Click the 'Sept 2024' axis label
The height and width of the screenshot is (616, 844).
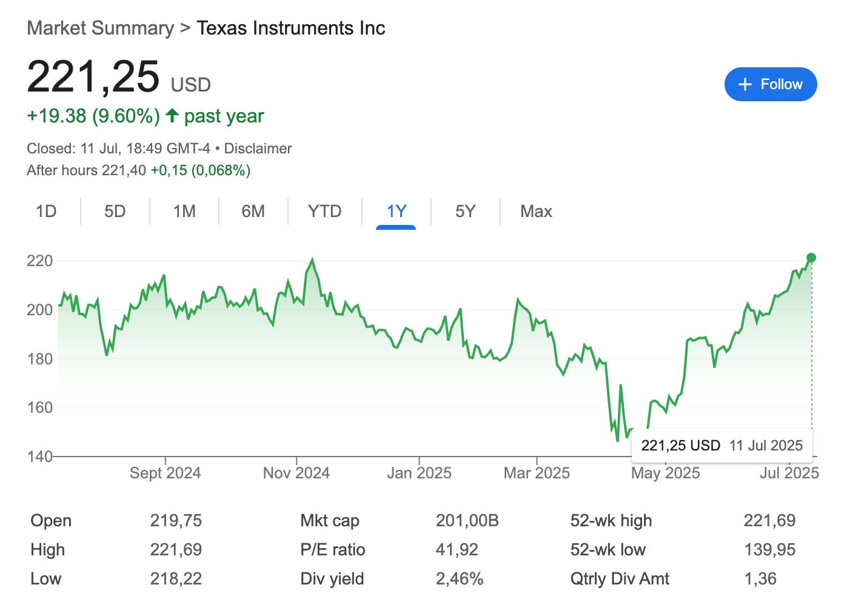[x=165, y=474]
